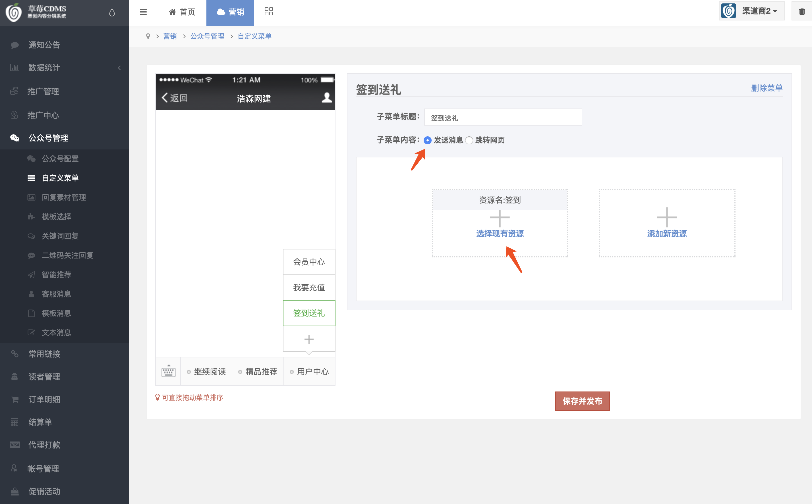Open the 渠道商2 account dropdown
This screenshot has width=812, height=504.
tap(752, 11)
